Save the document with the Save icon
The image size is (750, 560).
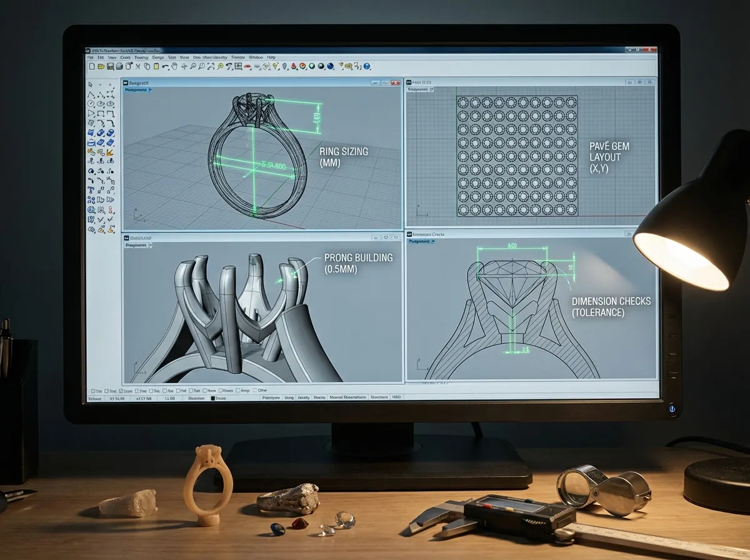[x=110, y=65]
